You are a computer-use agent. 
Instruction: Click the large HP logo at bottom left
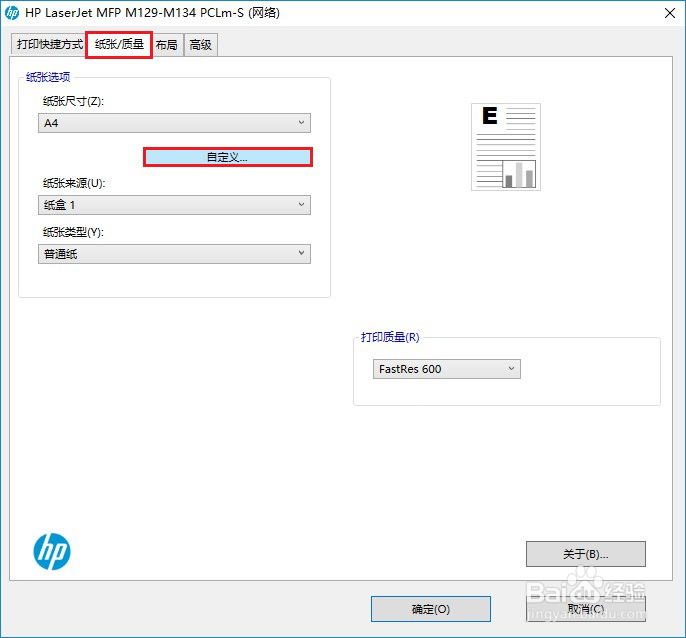tap(52, 551)
